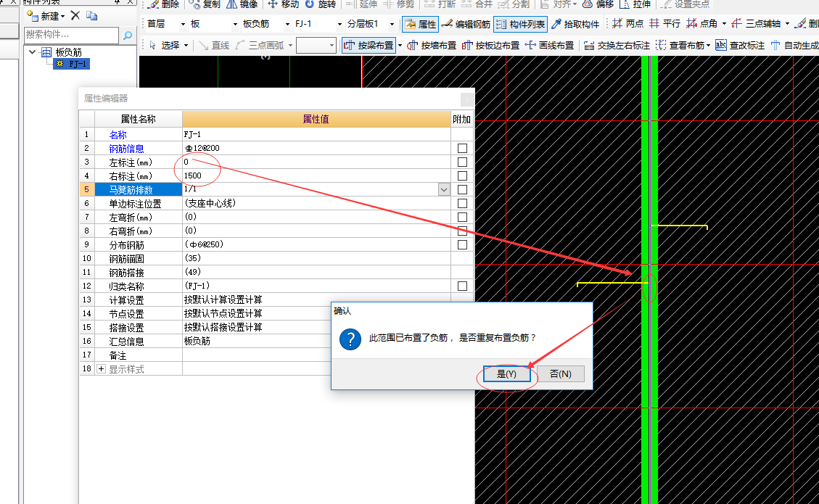
Task: Click the 查改标注 edit annotation tool
Action: point(740,46)
